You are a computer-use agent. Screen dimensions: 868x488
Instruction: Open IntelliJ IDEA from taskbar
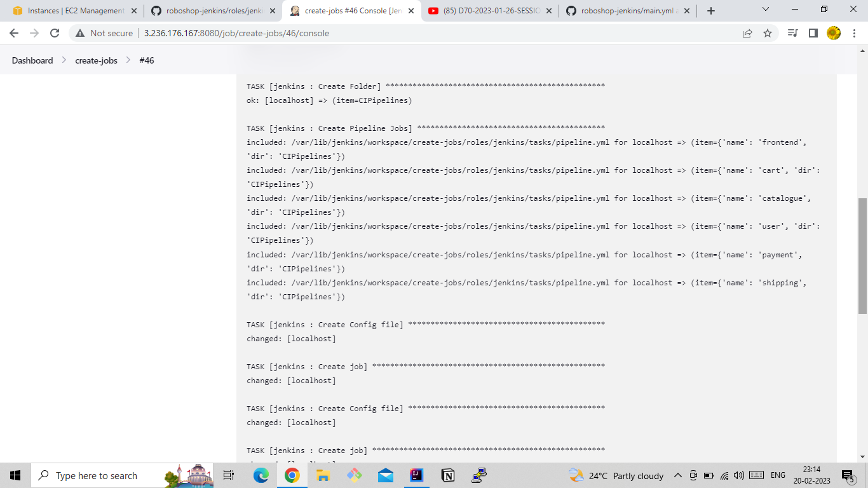tap(417, 475)
